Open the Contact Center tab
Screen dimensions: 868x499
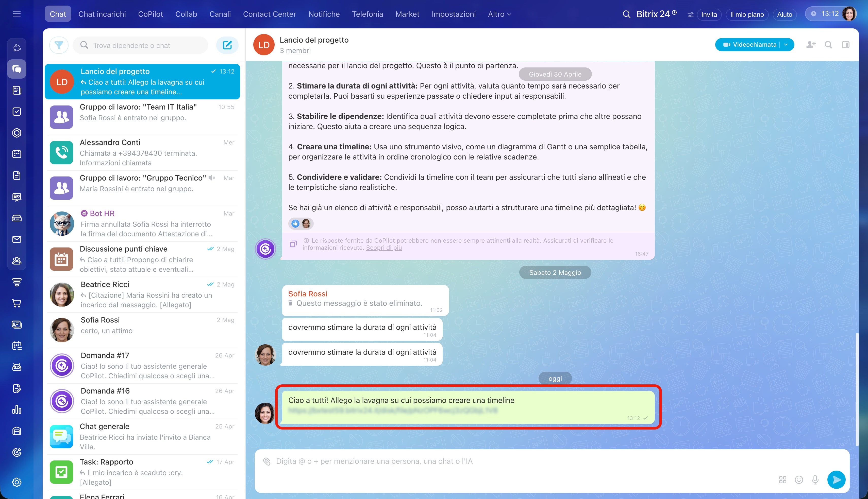(270, 14)
